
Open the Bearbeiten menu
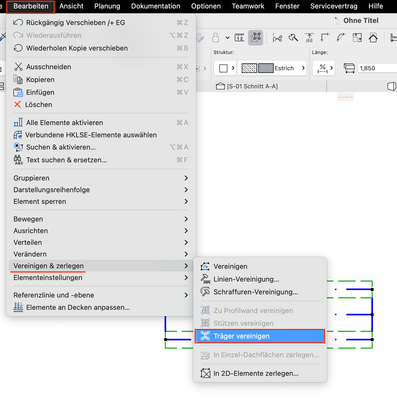point(30,6)
